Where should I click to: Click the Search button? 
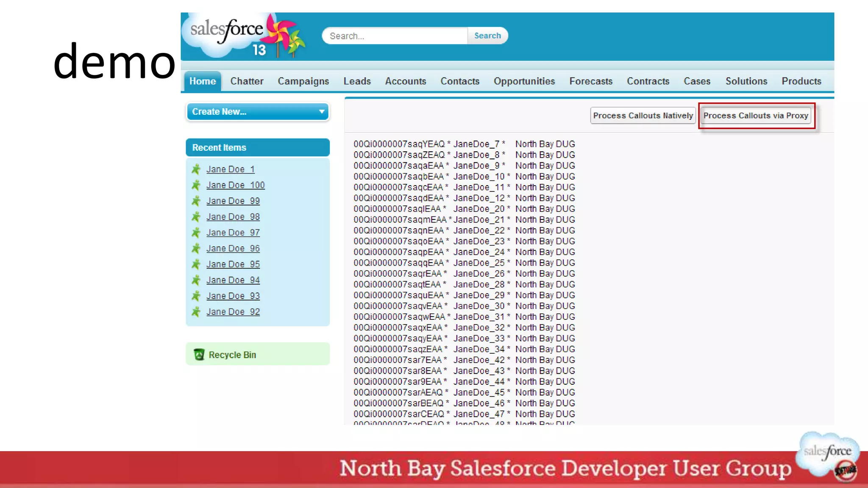[x=487, y=36]
